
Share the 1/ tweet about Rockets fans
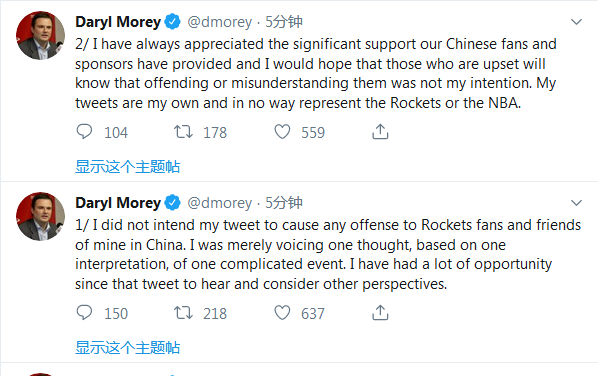point(380,313)
